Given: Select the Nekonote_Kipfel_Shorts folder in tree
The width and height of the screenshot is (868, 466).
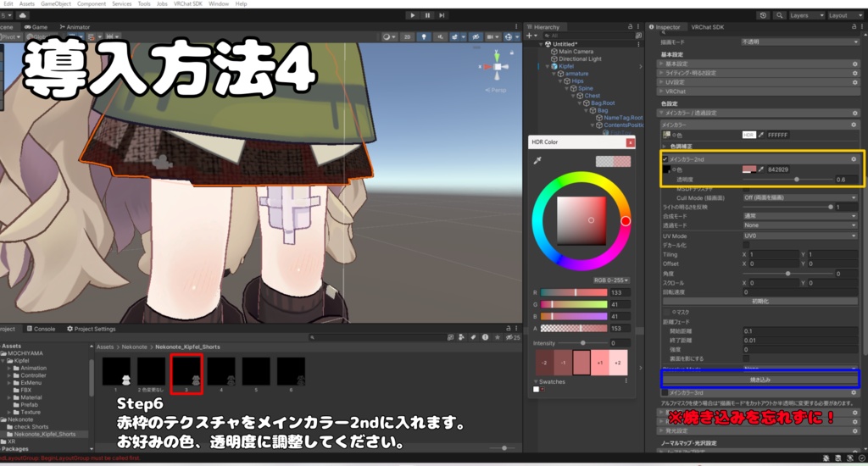Looking at the screenshot, I should pos(44,434).
